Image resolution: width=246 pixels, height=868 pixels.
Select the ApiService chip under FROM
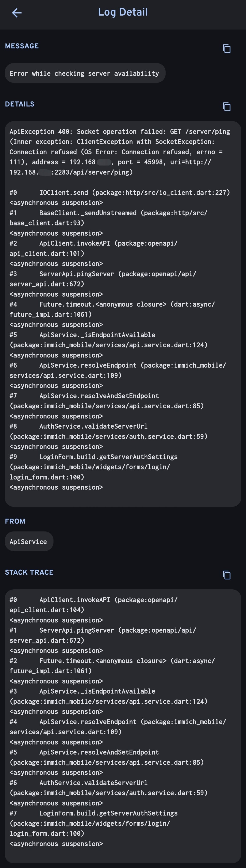point(29,541)
